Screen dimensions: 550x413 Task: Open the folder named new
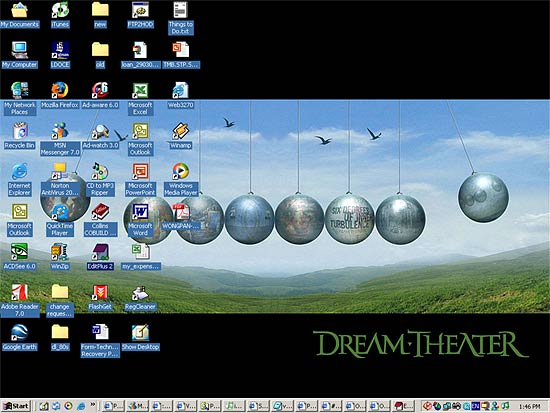click(100, 15)
